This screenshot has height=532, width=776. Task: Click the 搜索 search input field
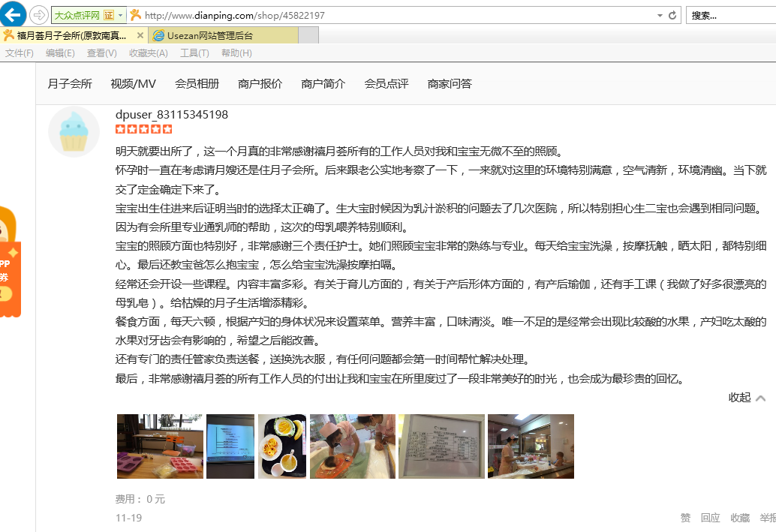click(x=732, y=15)
